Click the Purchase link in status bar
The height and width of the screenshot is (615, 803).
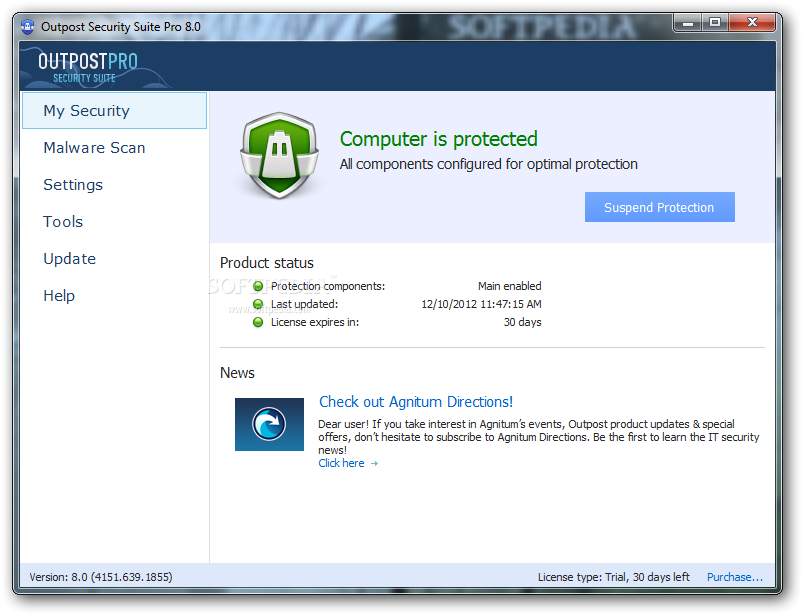tap(735, 577)
